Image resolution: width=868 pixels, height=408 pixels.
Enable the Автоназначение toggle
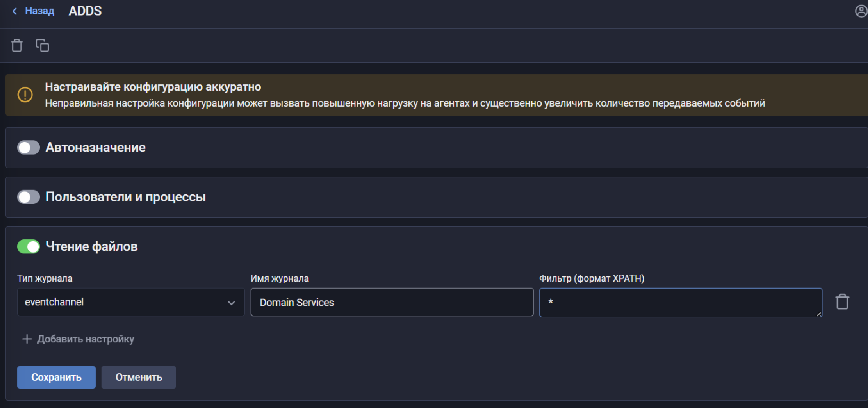[29, 148]
